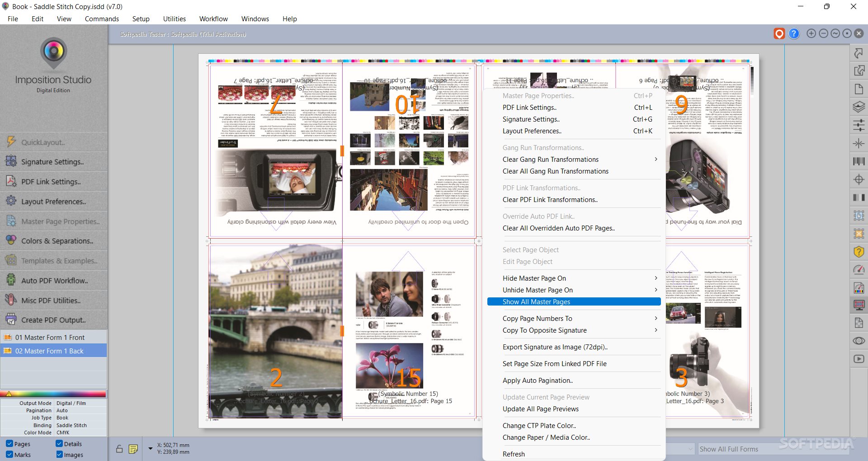Open Templates & Examples in the sidebar
Screen dimensions: 868x461
click(x=54, y=261)
